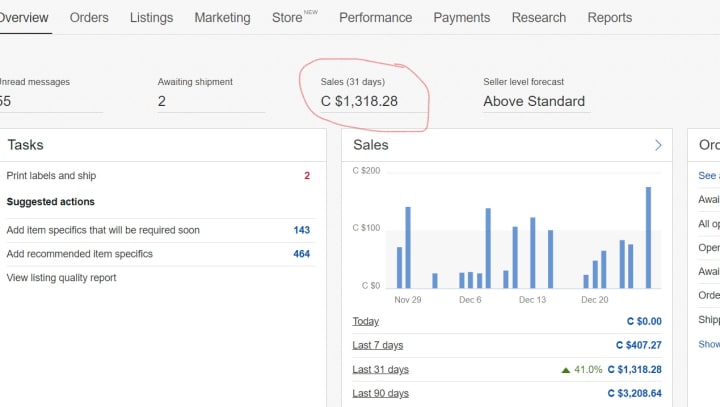Click the C $0.00 today amount

644,322
